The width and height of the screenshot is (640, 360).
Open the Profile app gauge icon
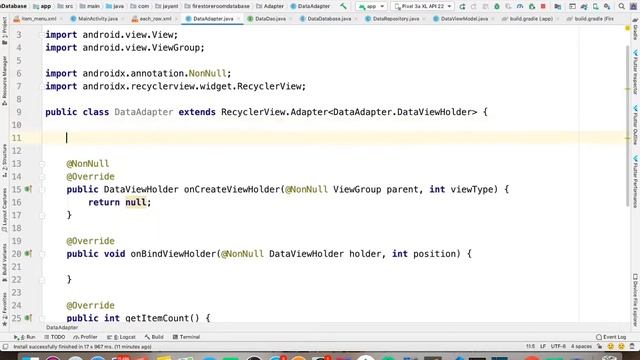520,7
